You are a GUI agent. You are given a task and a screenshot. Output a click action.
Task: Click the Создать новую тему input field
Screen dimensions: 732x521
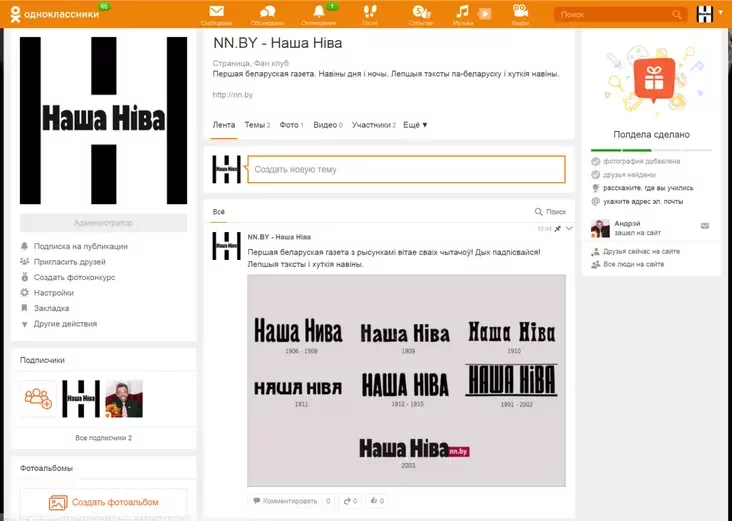[x=405, y=169]
